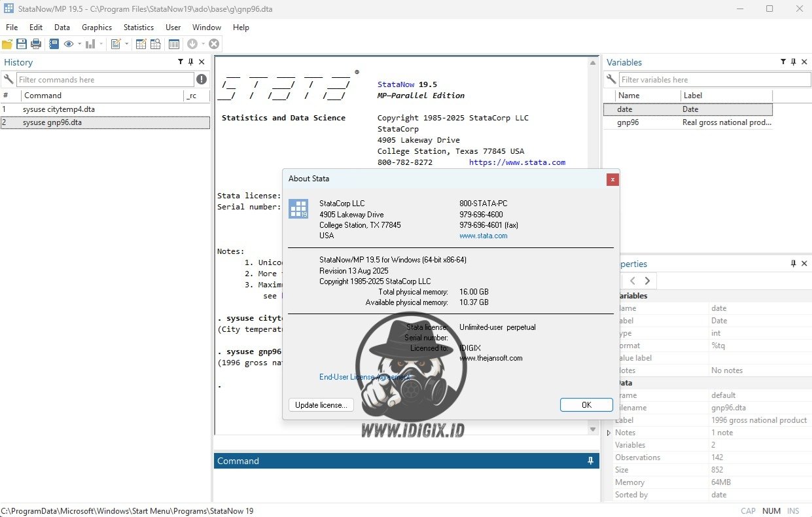Select the gnp96 variable row
Viewport: 812px width, 517px height.
click(x=688, y=122)
